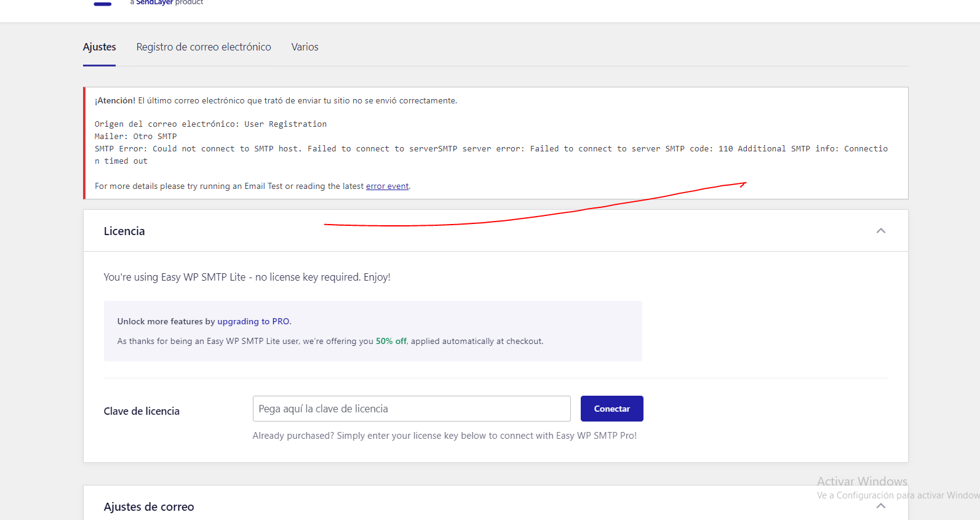Viewport: 980px width, 520px height.
Task: Open the Varios tab
Action: pyautogui.click(x=305, y=47)
